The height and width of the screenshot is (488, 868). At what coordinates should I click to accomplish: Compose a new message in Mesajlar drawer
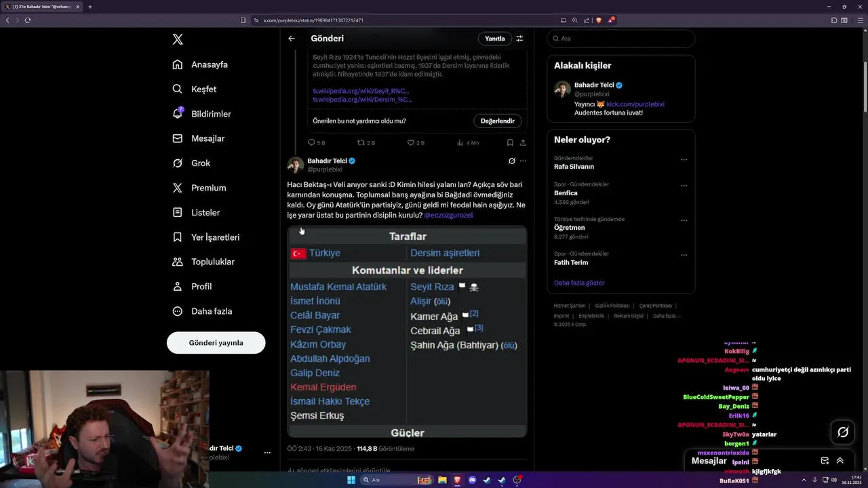(825, 460)
